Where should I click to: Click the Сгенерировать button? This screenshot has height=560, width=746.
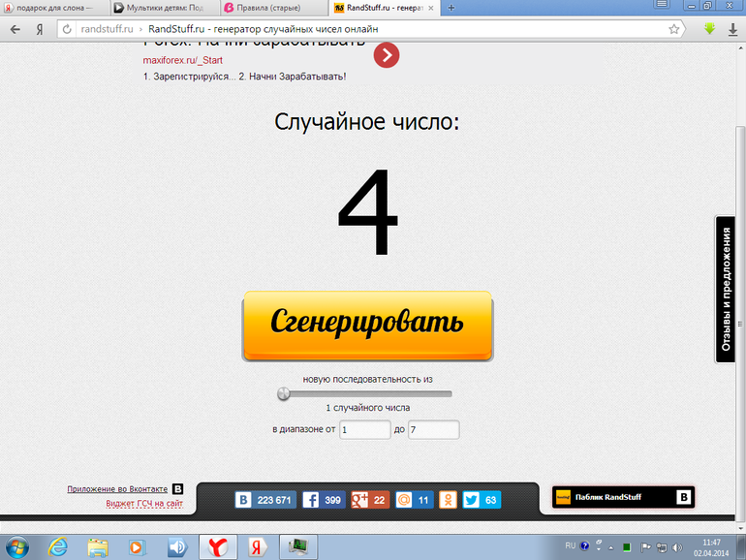[368, 327]
